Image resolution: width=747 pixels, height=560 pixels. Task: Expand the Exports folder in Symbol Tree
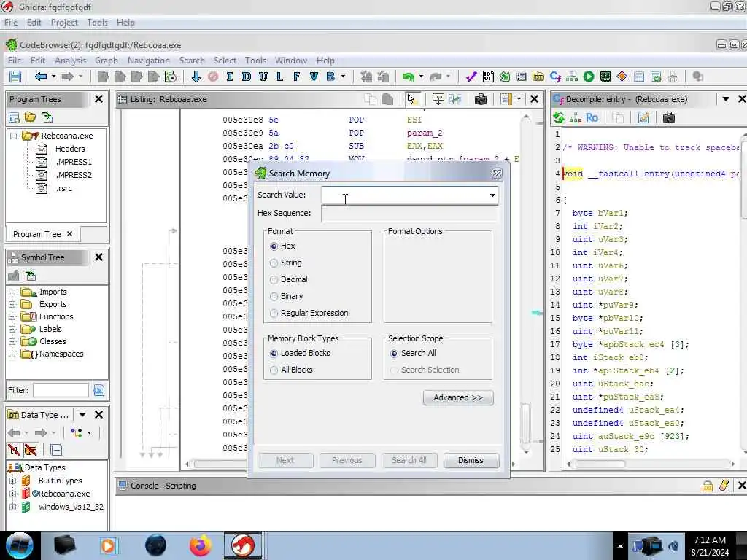(x=12, y=304)
